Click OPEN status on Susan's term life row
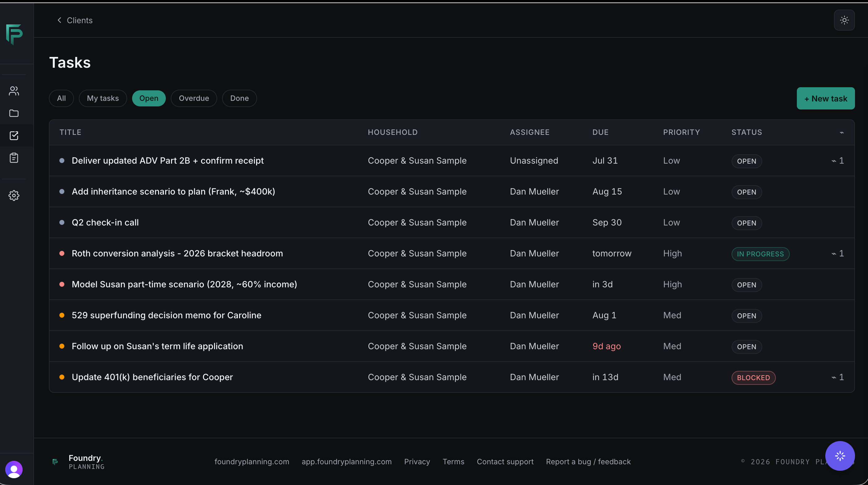 coord(746,347)
